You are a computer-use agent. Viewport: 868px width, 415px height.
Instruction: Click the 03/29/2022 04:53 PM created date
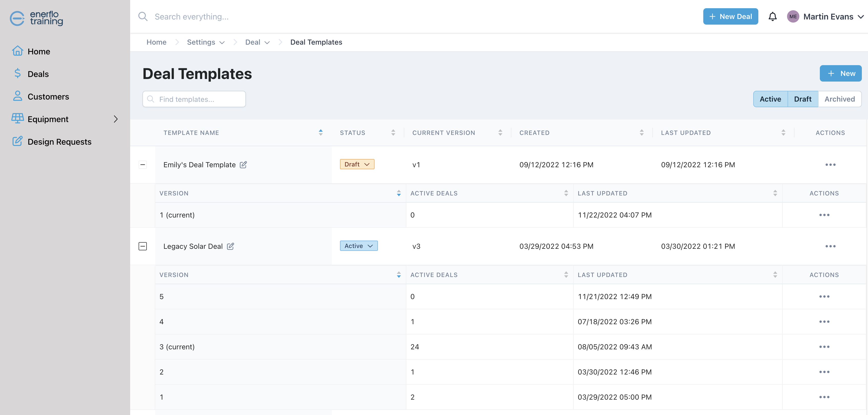[556, 246]
